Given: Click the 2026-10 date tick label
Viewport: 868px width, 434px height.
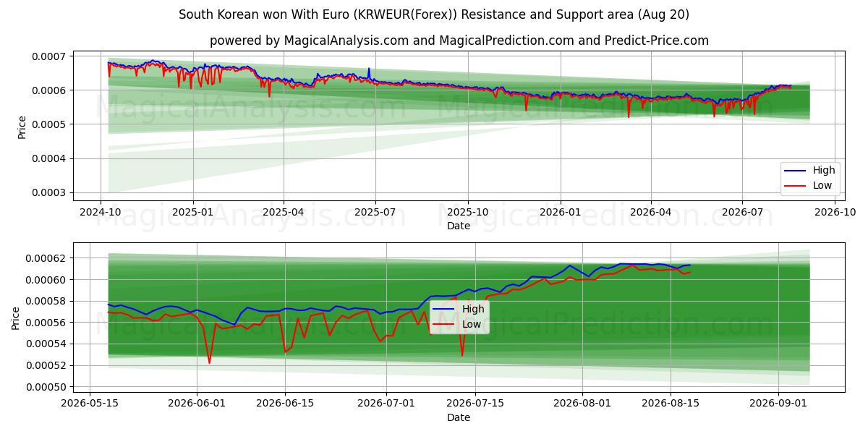Looking at the screenshot, I should click(835, 213).
